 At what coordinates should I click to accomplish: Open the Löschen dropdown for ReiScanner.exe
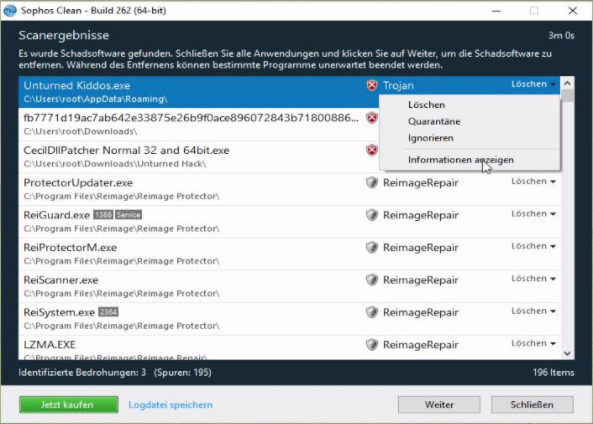(x=533, y=279)
